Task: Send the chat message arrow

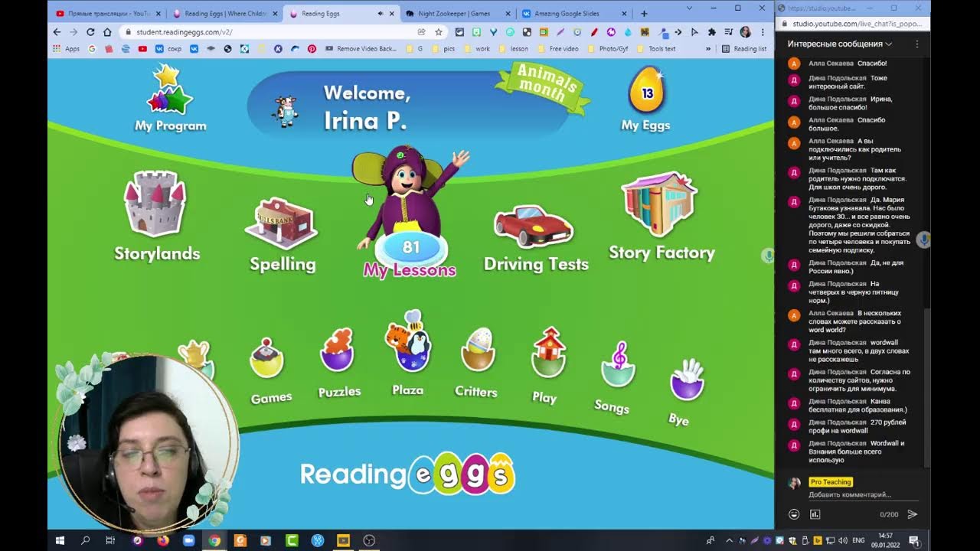Action: [x=912, y=514]
